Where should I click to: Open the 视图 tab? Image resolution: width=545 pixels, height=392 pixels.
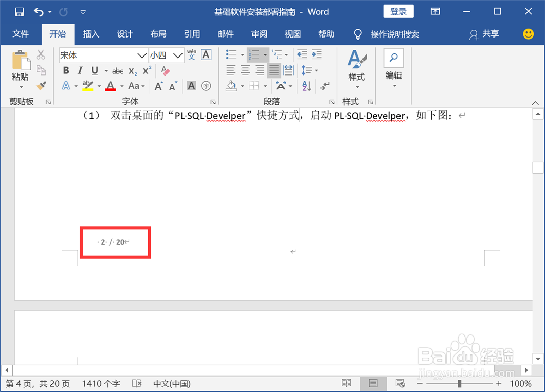(x=293, y=34)
